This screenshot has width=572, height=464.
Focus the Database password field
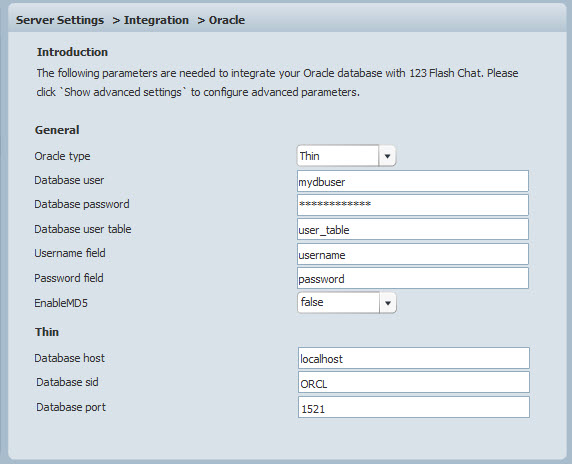[413, 205]
